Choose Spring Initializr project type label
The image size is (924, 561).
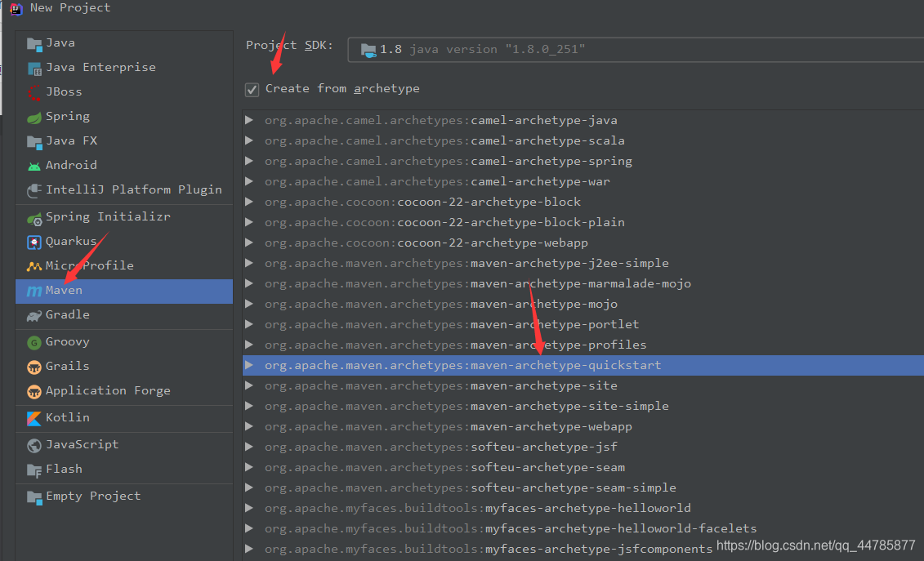point(108,217)
